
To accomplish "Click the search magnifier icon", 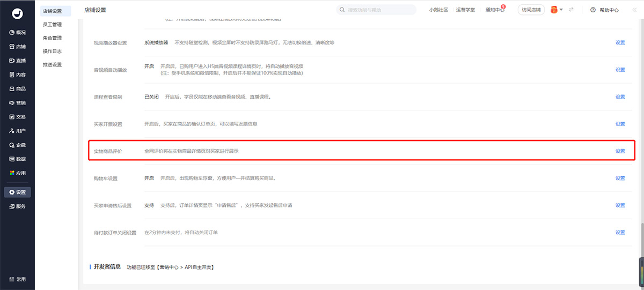I will coord(342,10).
